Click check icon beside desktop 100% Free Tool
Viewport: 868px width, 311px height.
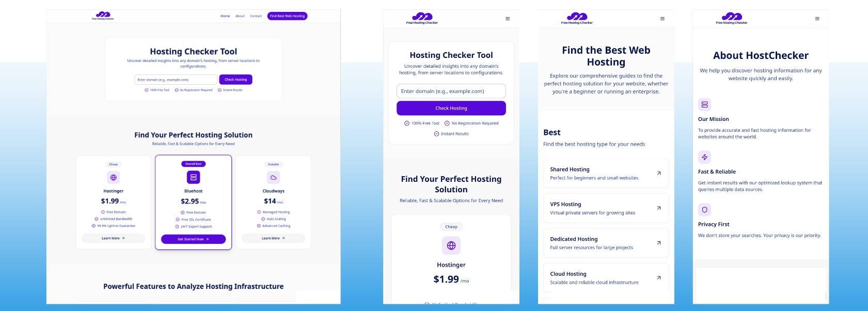[147, 90]
